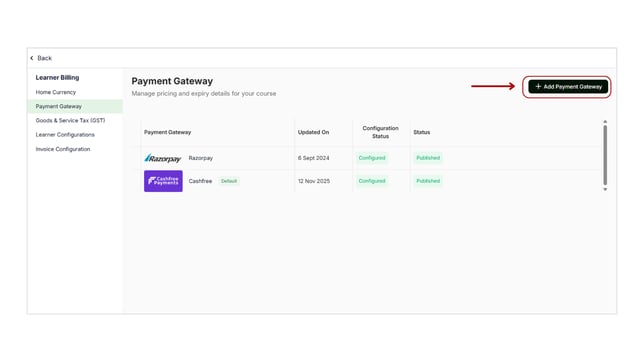The image size is (644, 362).
Task: Click the Payment Gateway column header
Action: 167,132
